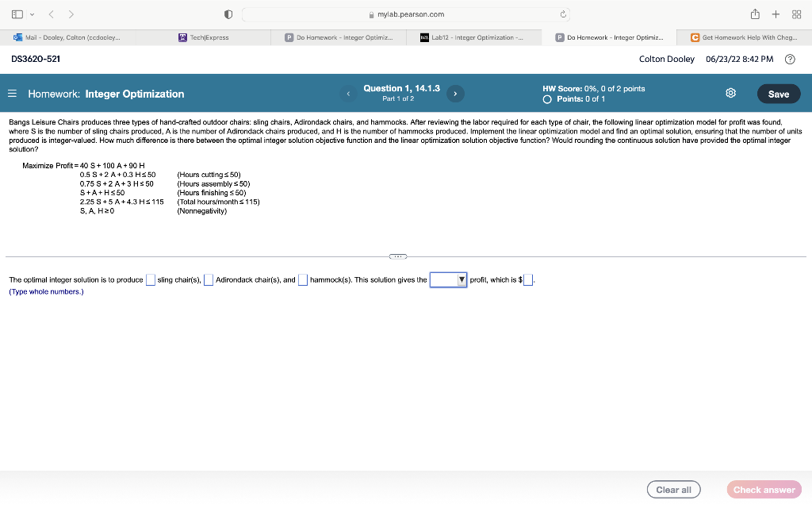
Task: Go to previous question arrow
Action: [349, 94]
